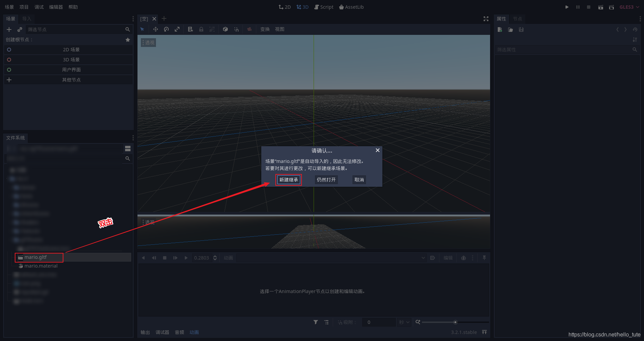The width and height of the screenshot is (644, 341).
Task: Click 仍然打开 in confirm dialog
Action: tap(326, 180)
